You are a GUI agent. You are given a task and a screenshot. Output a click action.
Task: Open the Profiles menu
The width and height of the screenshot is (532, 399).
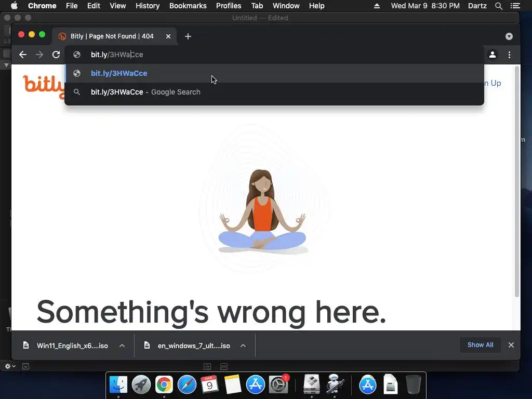[x=229, y=6]
